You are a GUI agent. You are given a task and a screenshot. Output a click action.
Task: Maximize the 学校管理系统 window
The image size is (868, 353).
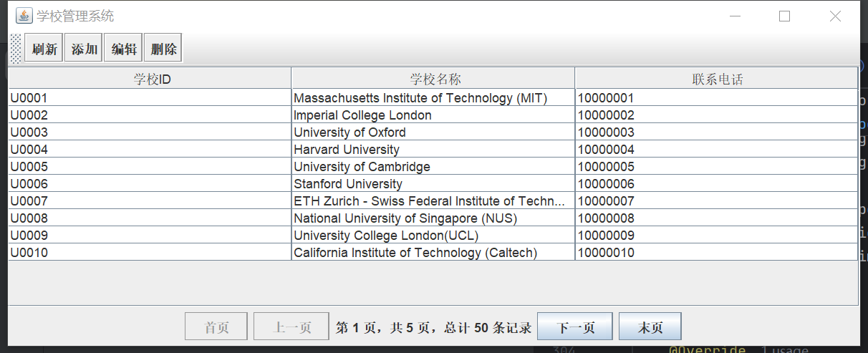[784, 16]
